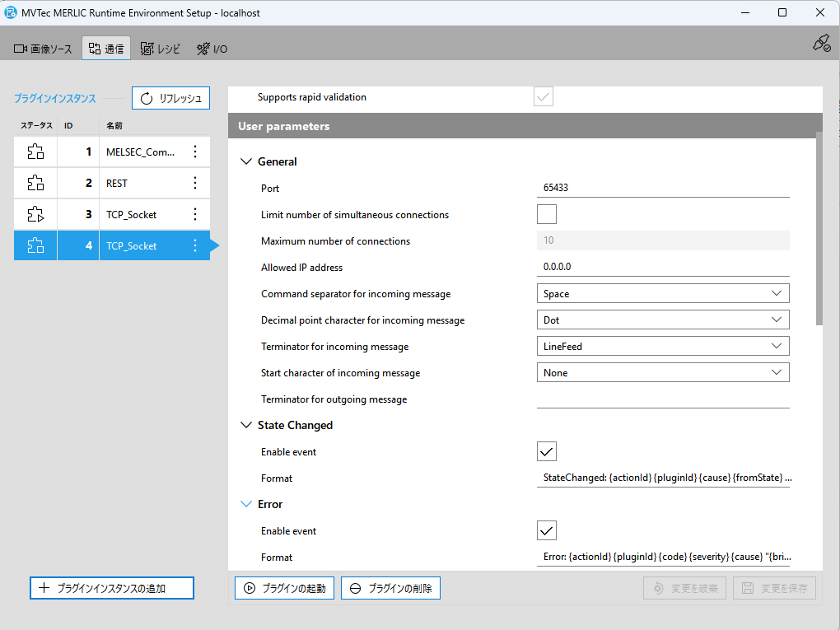Screen dimensions: 840x630
Task: Click the REST plugin status icon
Action: [36, 183]
